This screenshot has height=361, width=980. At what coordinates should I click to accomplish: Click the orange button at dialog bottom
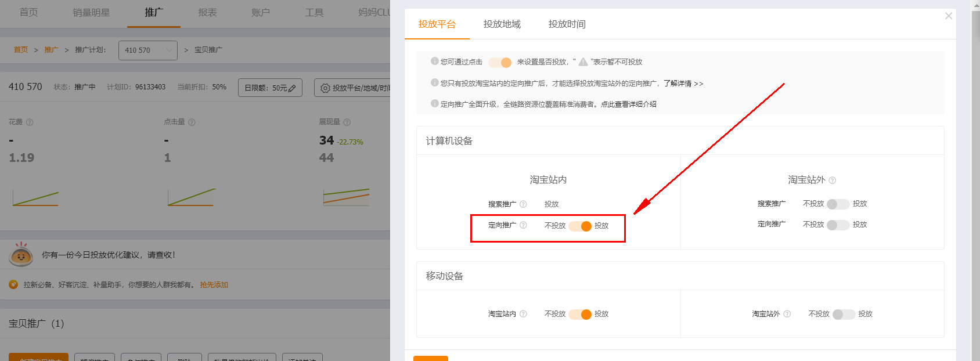431,359
